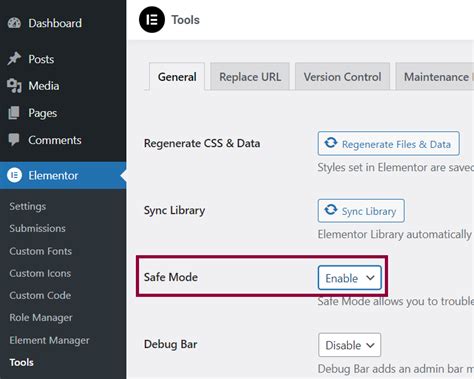The image size is (474, 379).
Task: Click the Posts pushpin icon
Action: tap(14, 59)
